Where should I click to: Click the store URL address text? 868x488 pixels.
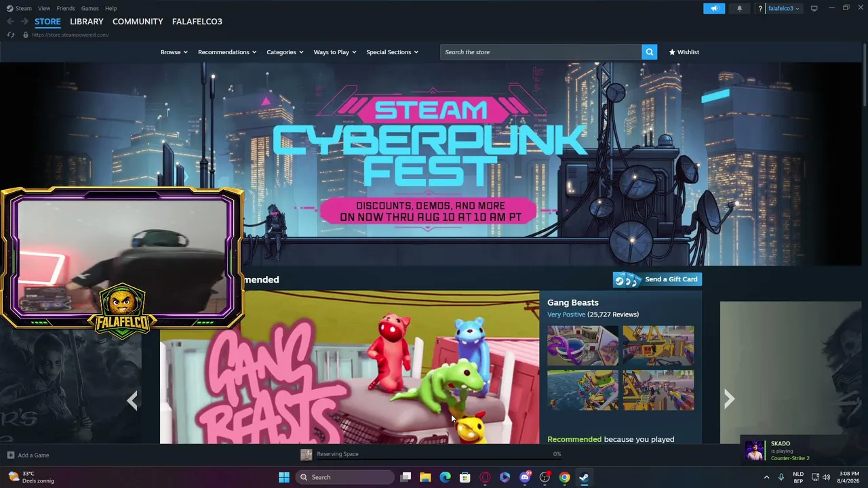(x=70, y=35)
